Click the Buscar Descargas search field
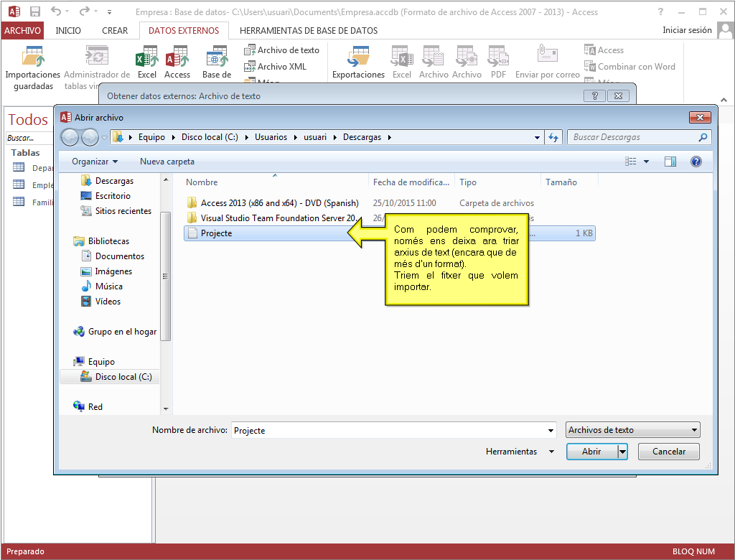 640,137
